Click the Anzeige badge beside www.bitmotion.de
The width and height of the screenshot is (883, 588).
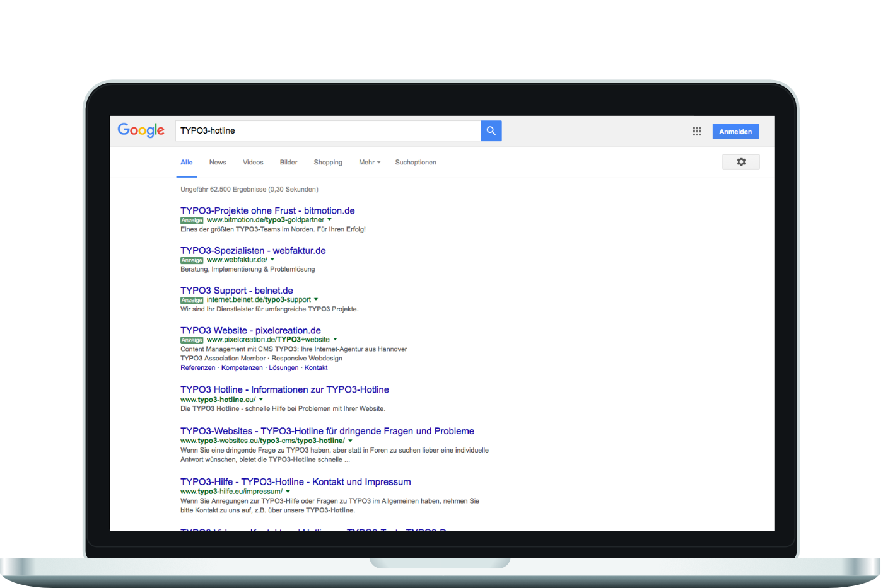tap(192, 221)
